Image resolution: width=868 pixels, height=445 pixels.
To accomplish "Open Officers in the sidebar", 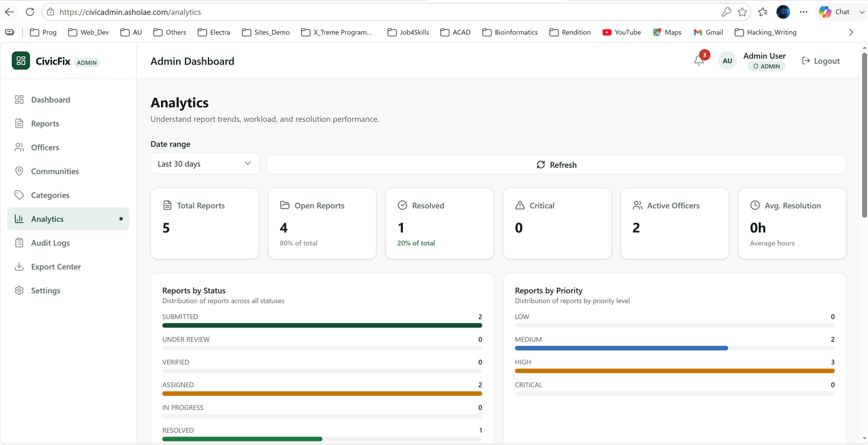I will (68, 147).
